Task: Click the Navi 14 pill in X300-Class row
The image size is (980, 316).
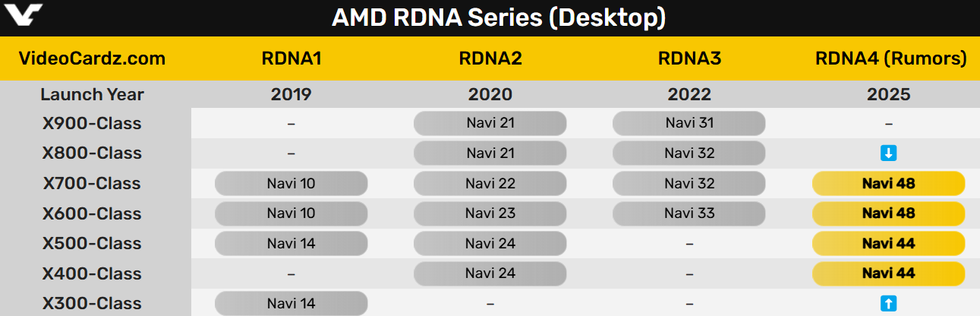Action: (291, 304)
